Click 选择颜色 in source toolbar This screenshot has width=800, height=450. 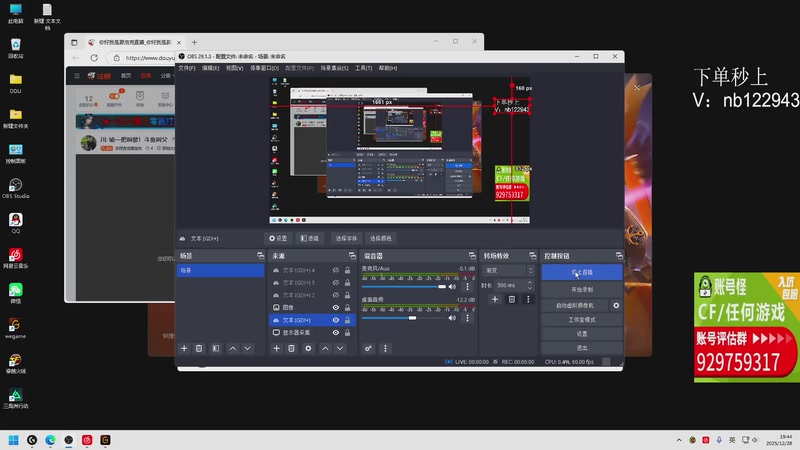tap(381, 238)
